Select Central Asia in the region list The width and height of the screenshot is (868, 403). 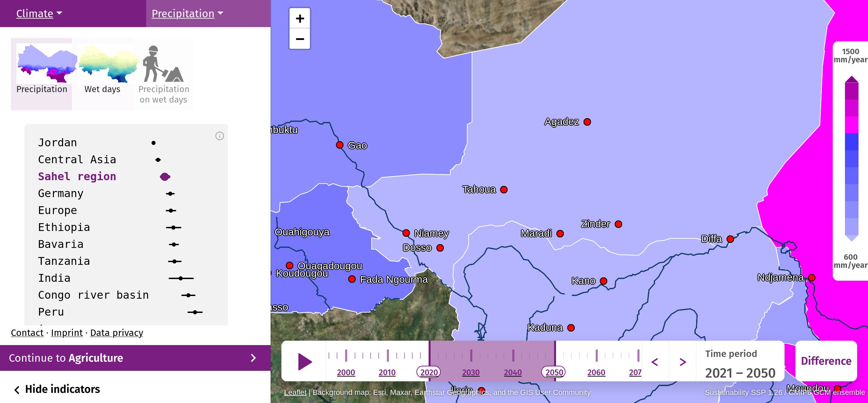77,160
